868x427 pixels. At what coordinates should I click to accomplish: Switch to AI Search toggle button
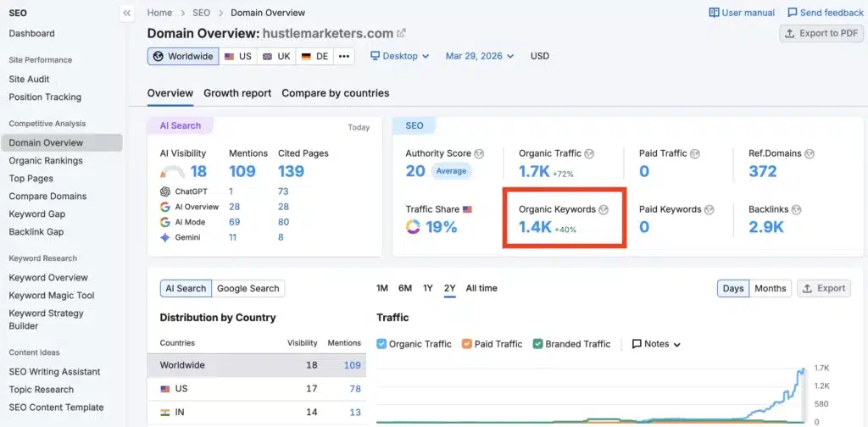click(x=186, y=288)
